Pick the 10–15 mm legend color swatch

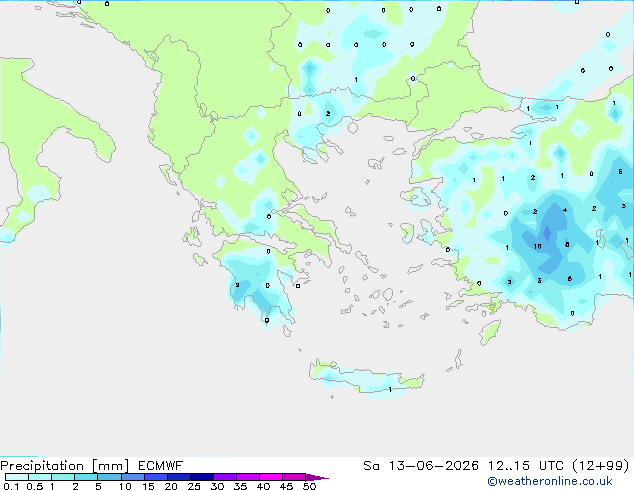(x=133, y=477)
